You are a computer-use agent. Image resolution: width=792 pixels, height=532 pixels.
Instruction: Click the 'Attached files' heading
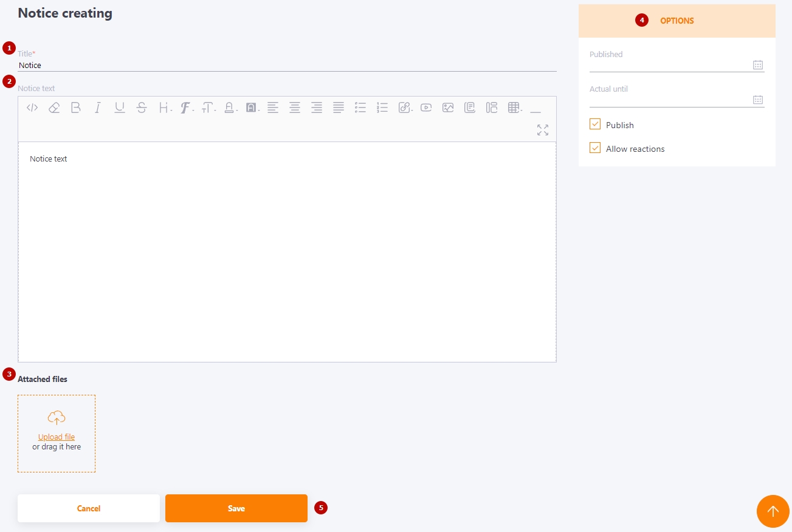pyautogui.click(x=43, y=379)
